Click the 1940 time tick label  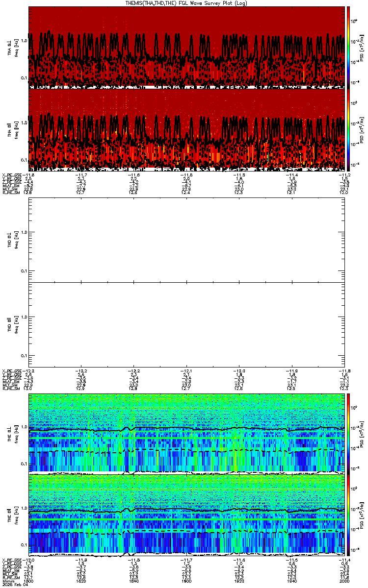pos(291,581)
